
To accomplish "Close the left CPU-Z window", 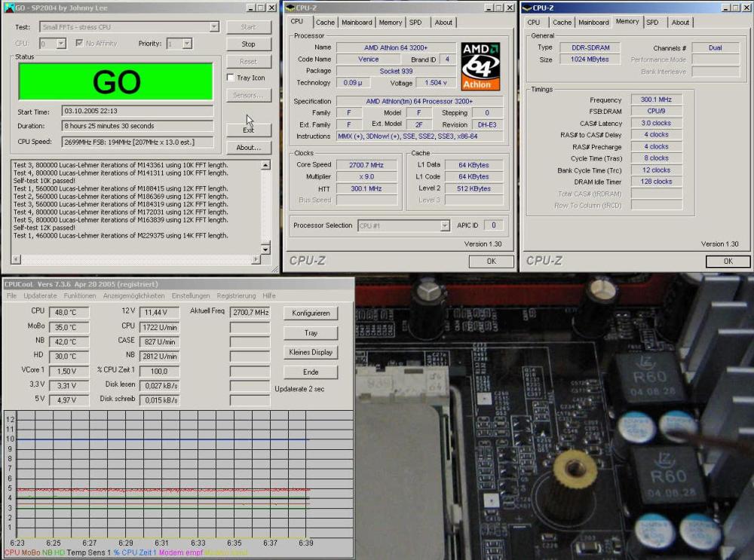I will [510, 8].
